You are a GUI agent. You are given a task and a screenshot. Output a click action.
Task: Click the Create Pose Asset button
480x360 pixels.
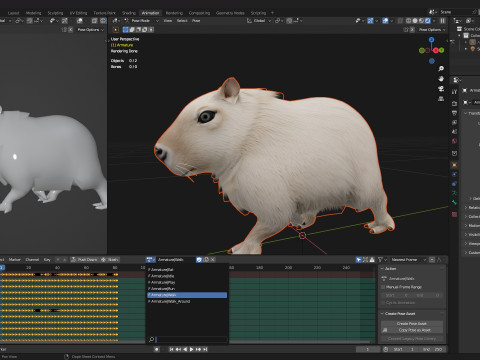pyautogui.click(x=412, y=324)
